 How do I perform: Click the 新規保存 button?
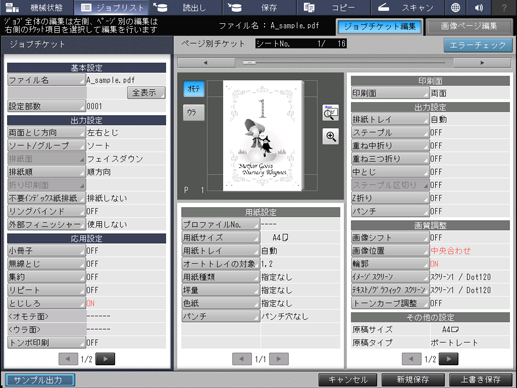413,380
